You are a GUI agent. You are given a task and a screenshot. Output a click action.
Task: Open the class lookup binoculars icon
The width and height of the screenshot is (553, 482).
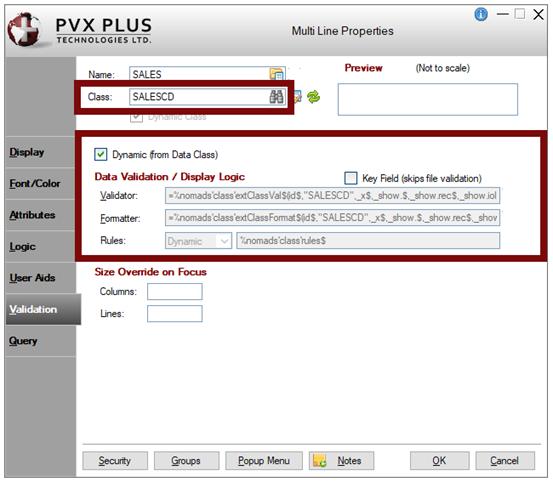coord(276,97)
